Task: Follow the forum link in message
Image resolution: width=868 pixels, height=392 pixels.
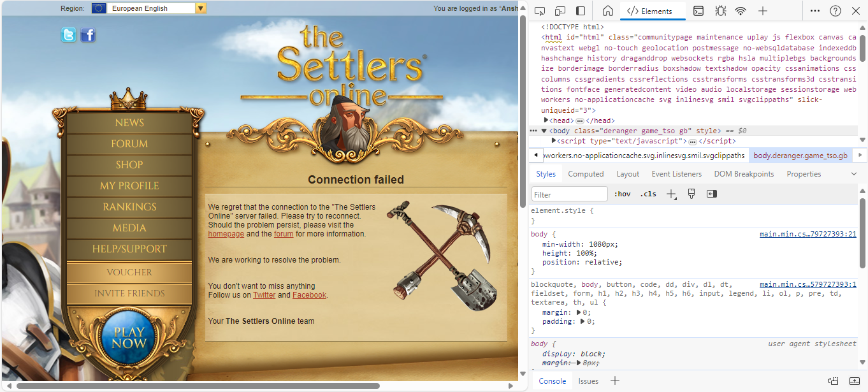Action: [284, 234]
